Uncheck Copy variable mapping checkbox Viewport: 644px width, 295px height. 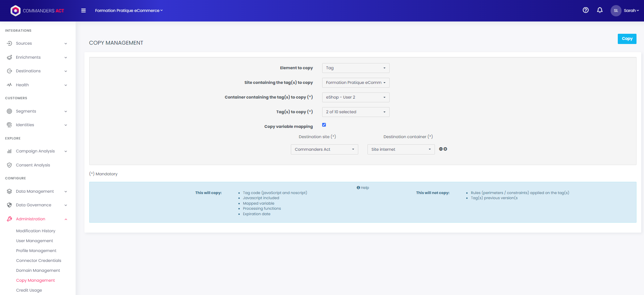tap(324, 125)
